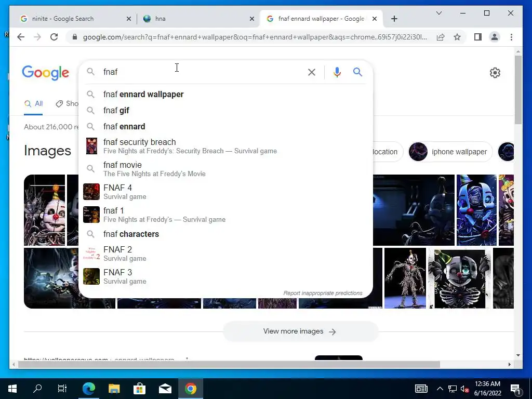Open Microsoft Store from the taskbar
This screenshot has width=532, height=399.
pos(139,389)
